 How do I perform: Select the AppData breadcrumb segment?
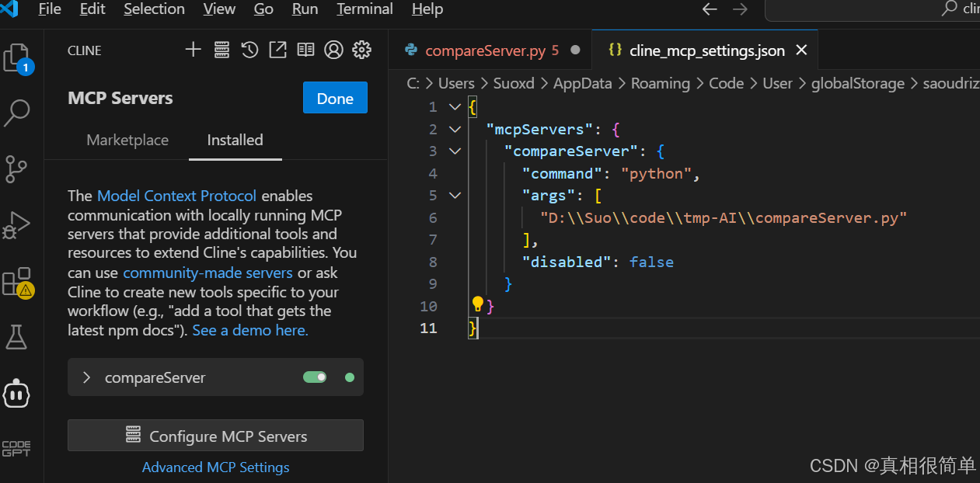pos(582,83)
